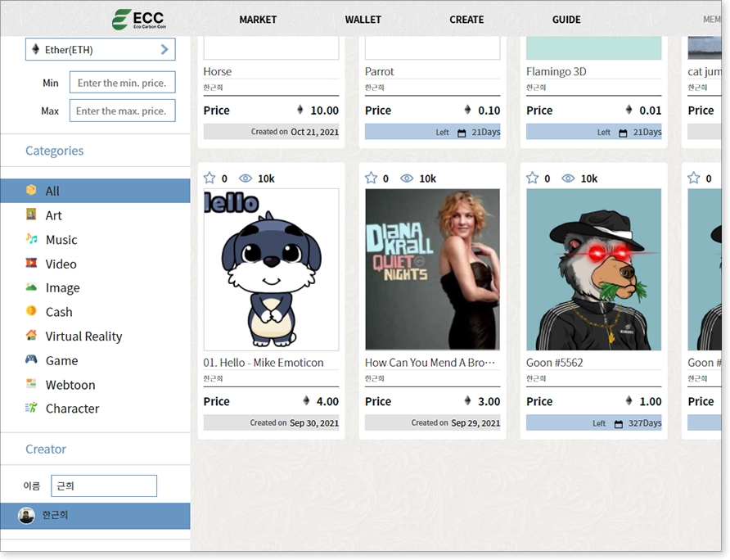Click the Virtual Reality house icon
The width and height of the screenshot is (730, 560).
pos(31,335)
